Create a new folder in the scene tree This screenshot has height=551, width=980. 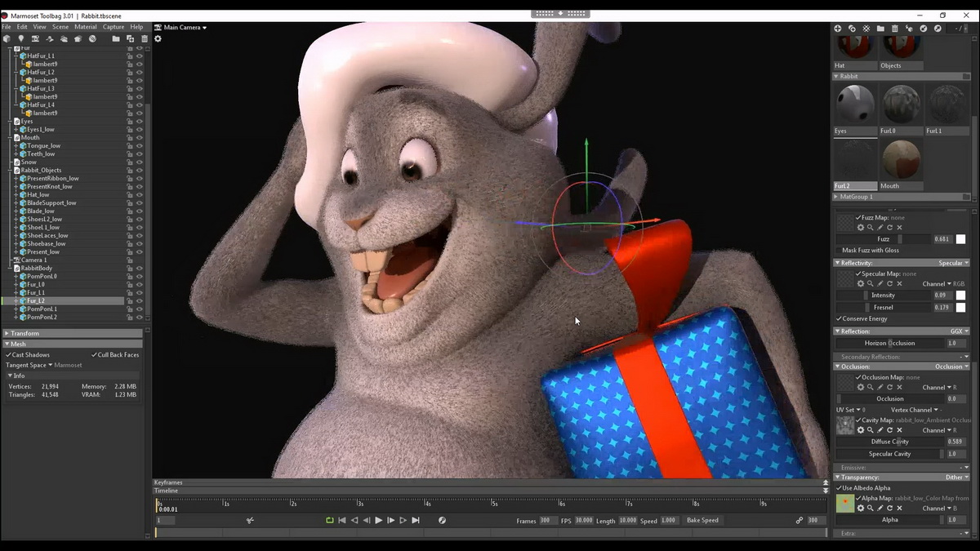116,38
